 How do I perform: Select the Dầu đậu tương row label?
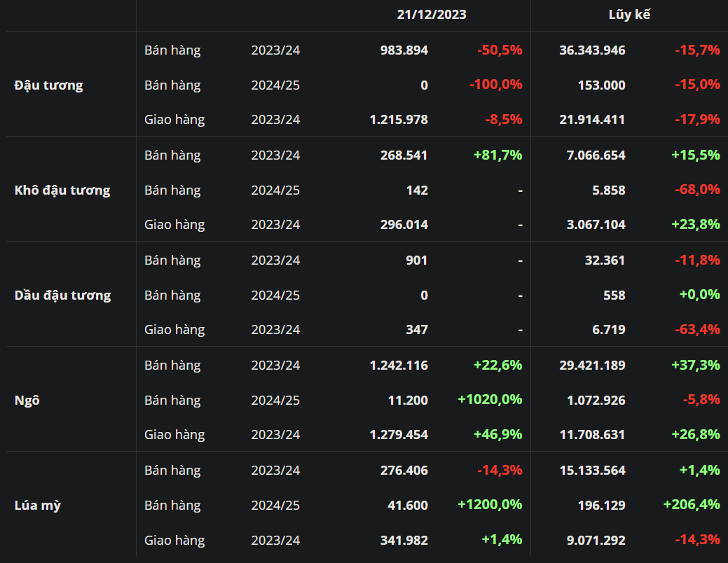(x=62, y=296)
